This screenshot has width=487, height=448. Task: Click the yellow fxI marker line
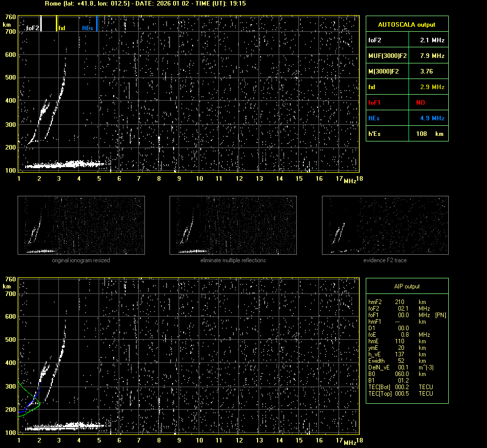[57, 24]
